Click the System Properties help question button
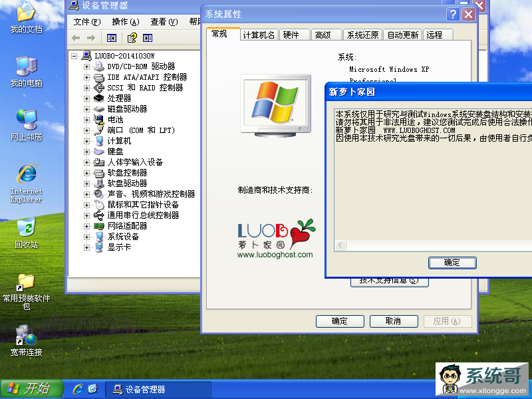The image size is (532, 399). pyautogui.click(x=453, y=15)
